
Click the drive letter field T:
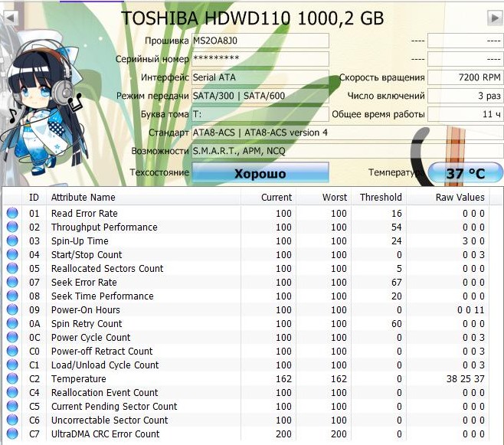pyautogui.click(x=260, y=114)
